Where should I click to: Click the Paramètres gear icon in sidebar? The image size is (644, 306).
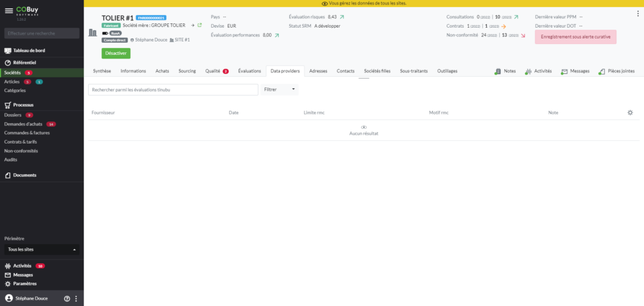(8, 284)
